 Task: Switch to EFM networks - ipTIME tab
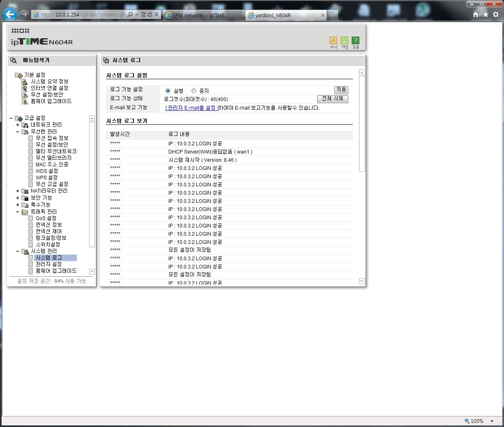click(x=204, y=15)
